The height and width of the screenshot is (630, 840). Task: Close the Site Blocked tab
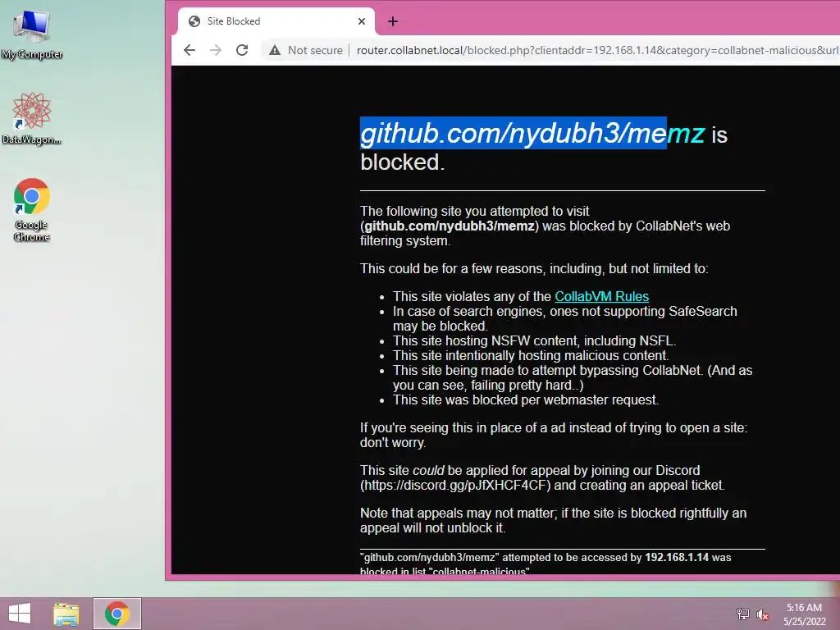point(362,21)
